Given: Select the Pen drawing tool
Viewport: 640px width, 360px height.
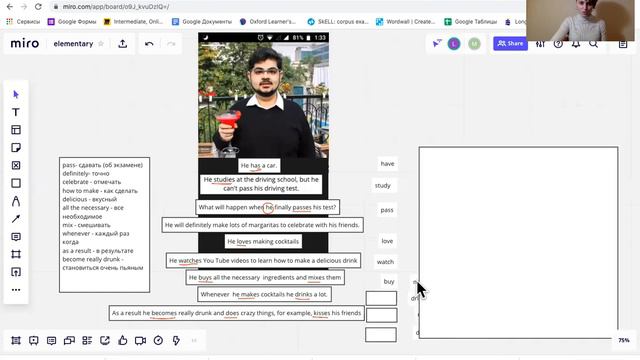Looking at the screenshot, I should pyautogui.click(x=16, y=201).
